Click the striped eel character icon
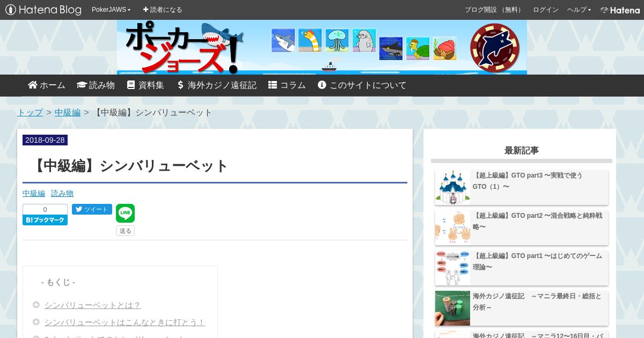This screenshot has width=644, height=338. 310,40
